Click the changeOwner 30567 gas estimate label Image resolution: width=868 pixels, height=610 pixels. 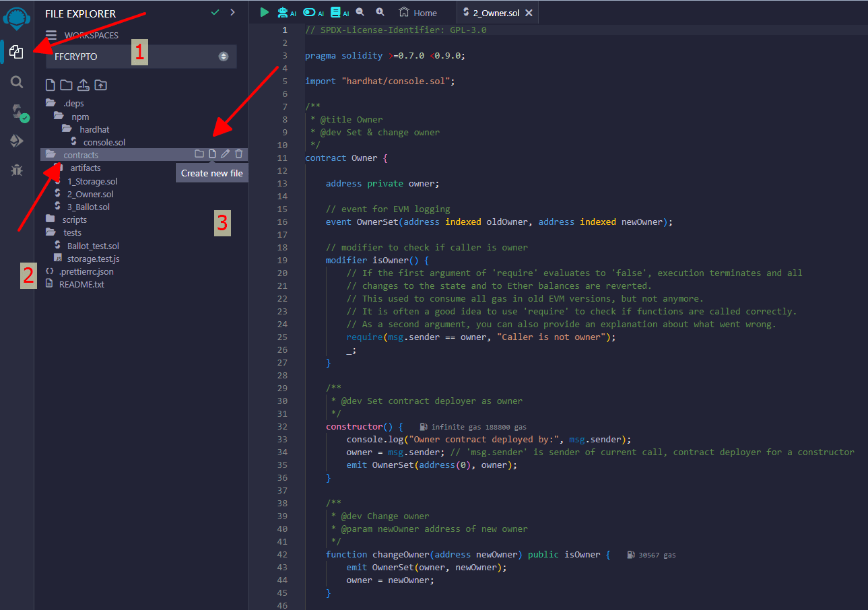pos(651,555)
